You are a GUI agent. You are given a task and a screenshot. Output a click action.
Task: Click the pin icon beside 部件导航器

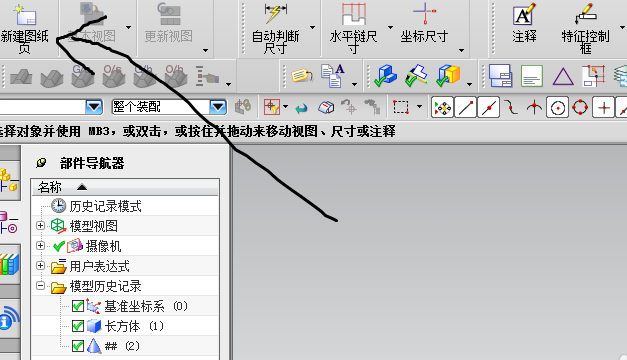coord(41,163)
